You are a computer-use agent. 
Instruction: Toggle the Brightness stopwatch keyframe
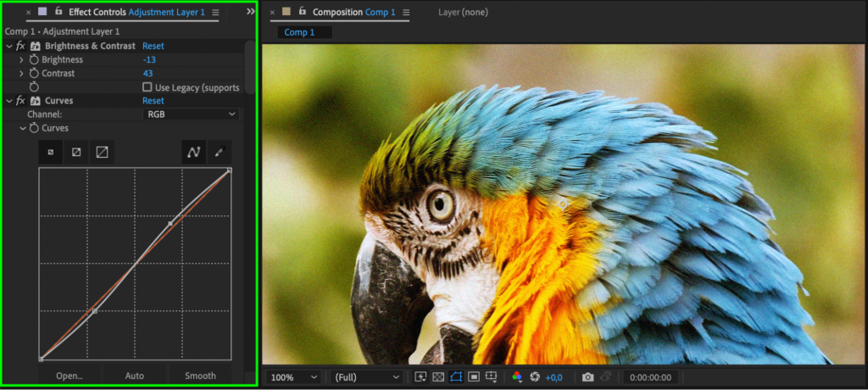pyautogui.click(x=34, y=60)
